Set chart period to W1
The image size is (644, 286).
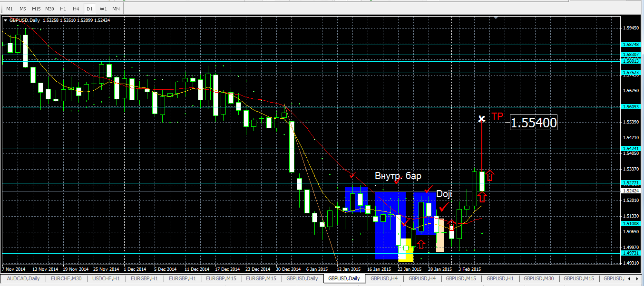[103, 9]
